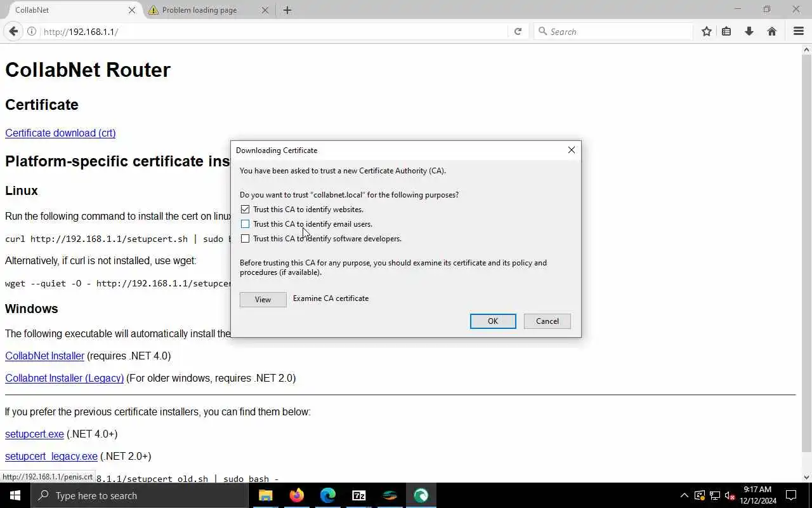Open the clock showing 9:17 AM
The image size is (812, 508).
coord(757,495)
